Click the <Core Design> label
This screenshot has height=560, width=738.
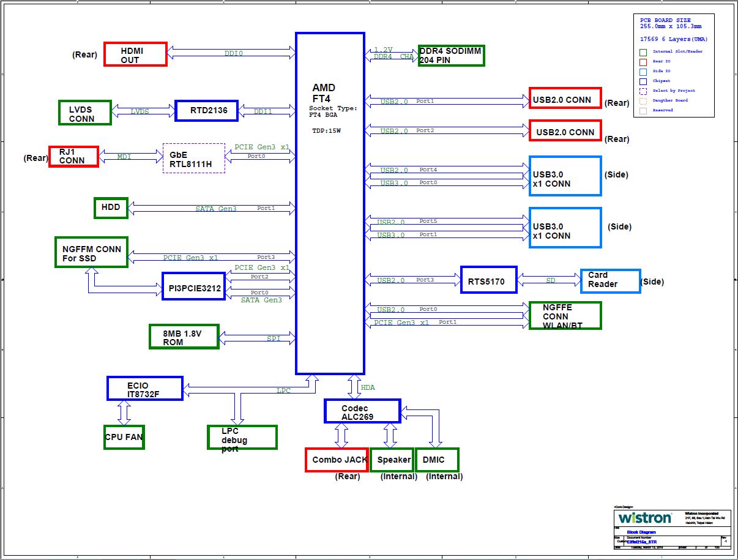coord(623,507)
